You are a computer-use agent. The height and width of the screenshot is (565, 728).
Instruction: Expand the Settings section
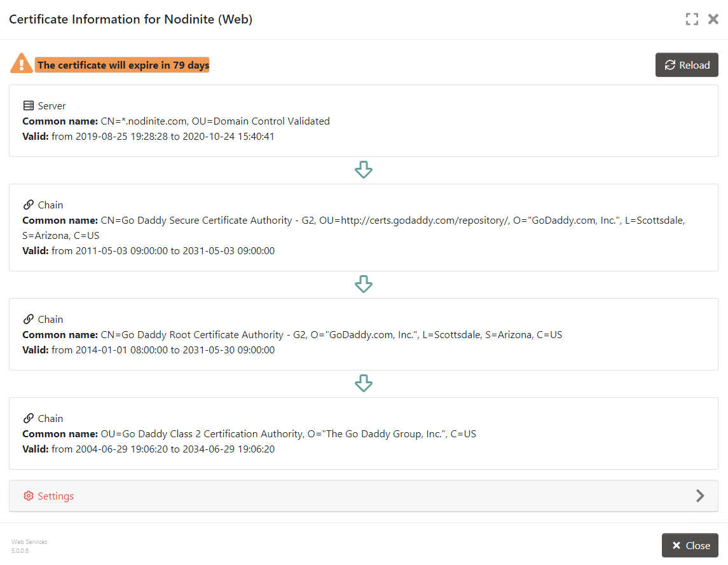364,496
